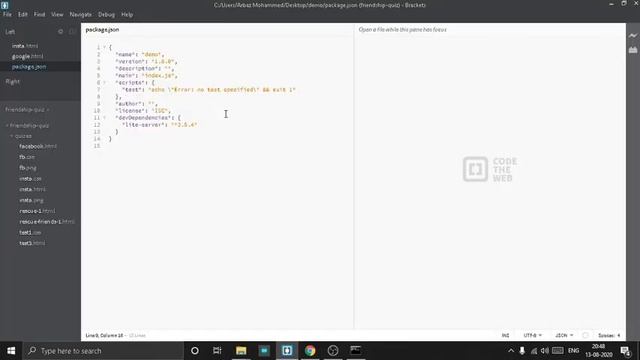
Task: Toggle the INS insert mode indicator
Action: point(505,335)
